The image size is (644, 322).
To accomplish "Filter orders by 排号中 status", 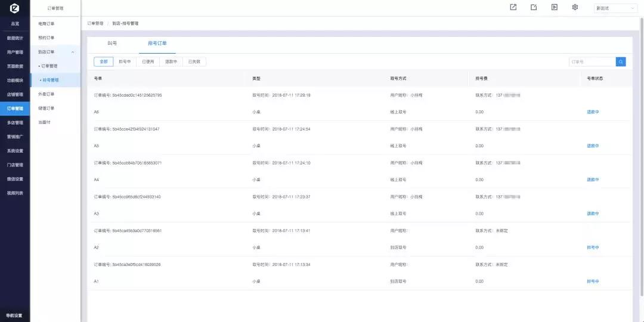I will (x=125, y=61).
